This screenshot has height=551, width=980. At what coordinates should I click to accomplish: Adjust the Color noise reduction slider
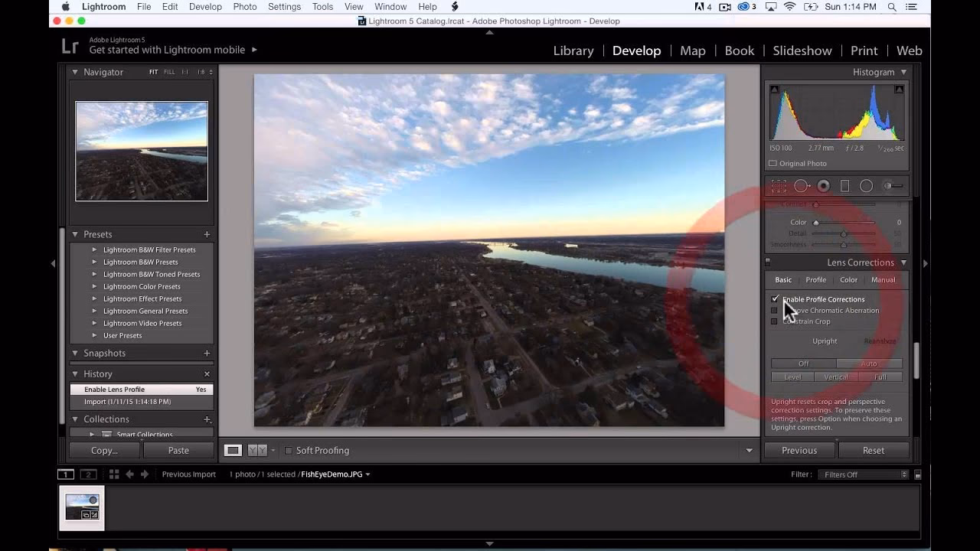(x=816, y=223)
